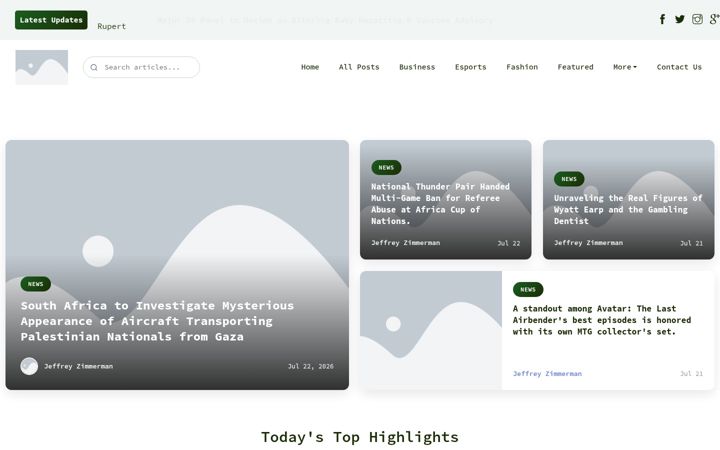Click the Avatar article thumbnail image
Screen dimensions: 720x450
coord(431,330)
